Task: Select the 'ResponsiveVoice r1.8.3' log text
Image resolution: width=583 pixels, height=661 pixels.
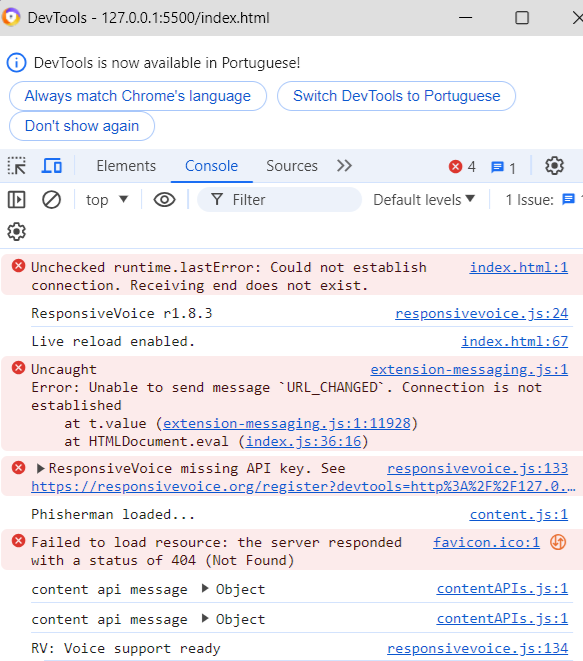Action: (x=121, y=313)
